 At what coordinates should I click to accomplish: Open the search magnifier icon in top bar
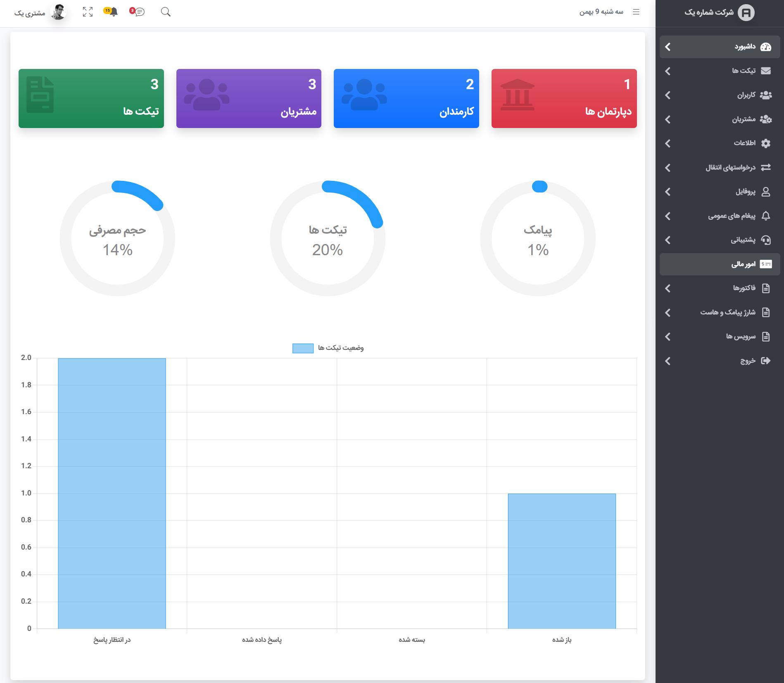(x=166, y=12)
